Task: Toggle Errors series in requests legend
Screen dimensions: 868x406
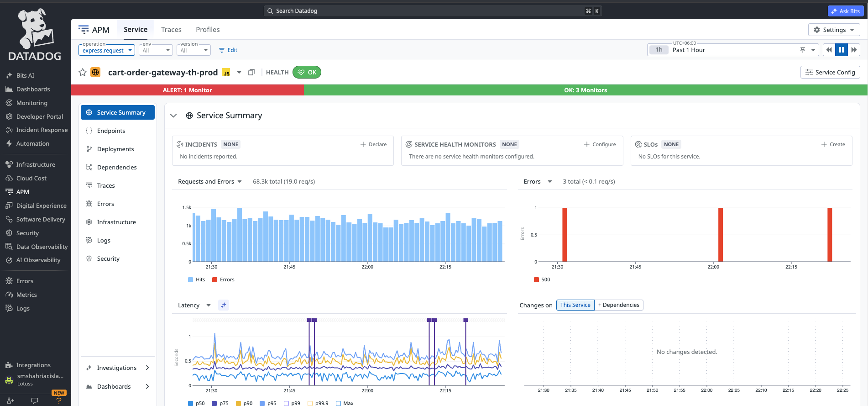Action: click(223, 279)
